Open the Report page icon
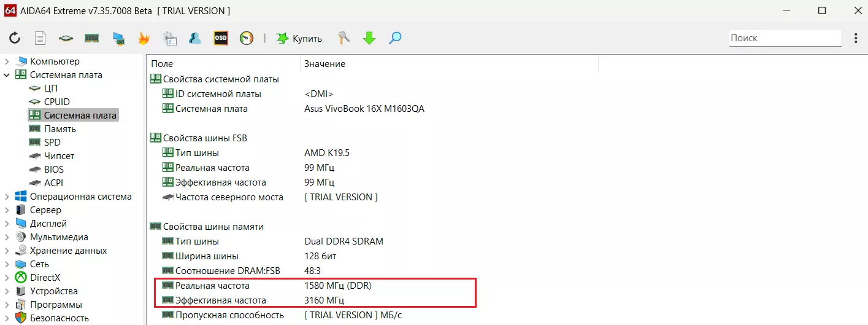This screenshot has width=868, height=325. pos(40,38)
